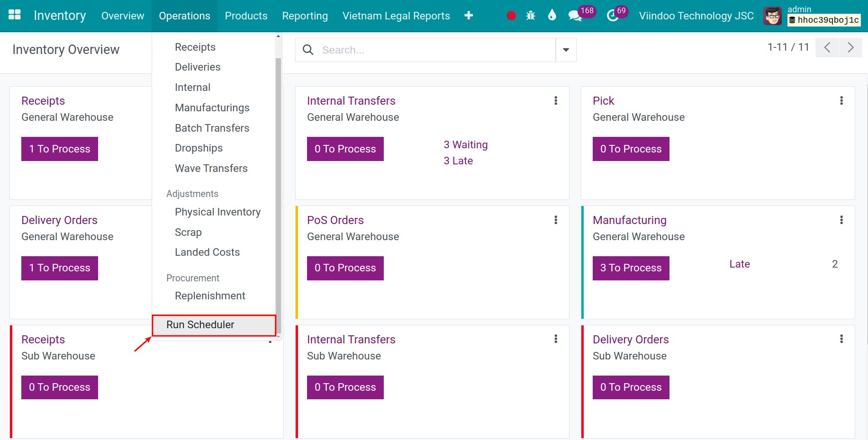Click the admin user avatar
868x440 pixels.
(772, 16)
